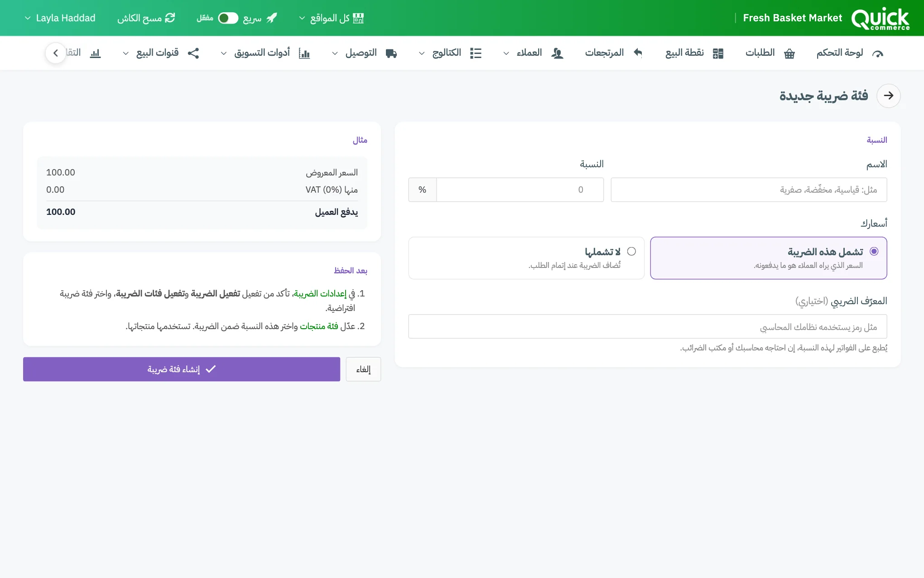Expand the العملاء customers menu
This screenshot has width=924, height=578.
[533, 53]
